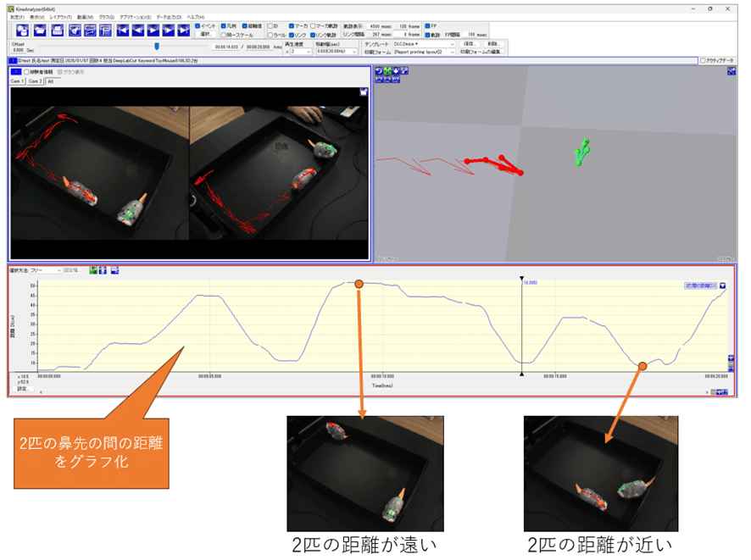Switch to the Cam 2 tab
Viewport: 751px width, 560px height.
tap(35, 81)
